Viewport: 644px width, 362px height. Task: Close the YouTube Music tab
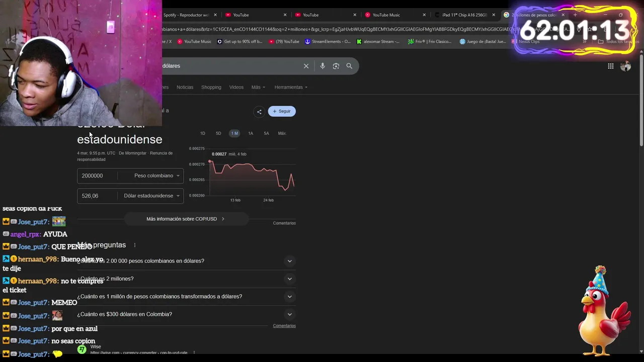click(424, 15)
